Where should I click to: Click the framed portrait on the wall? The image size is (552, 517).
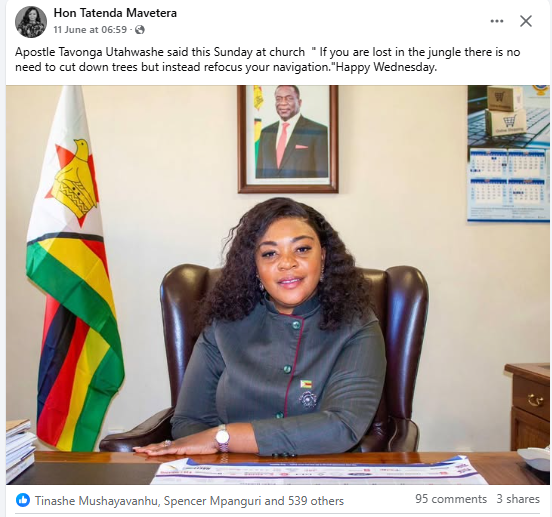click(288, 139)
